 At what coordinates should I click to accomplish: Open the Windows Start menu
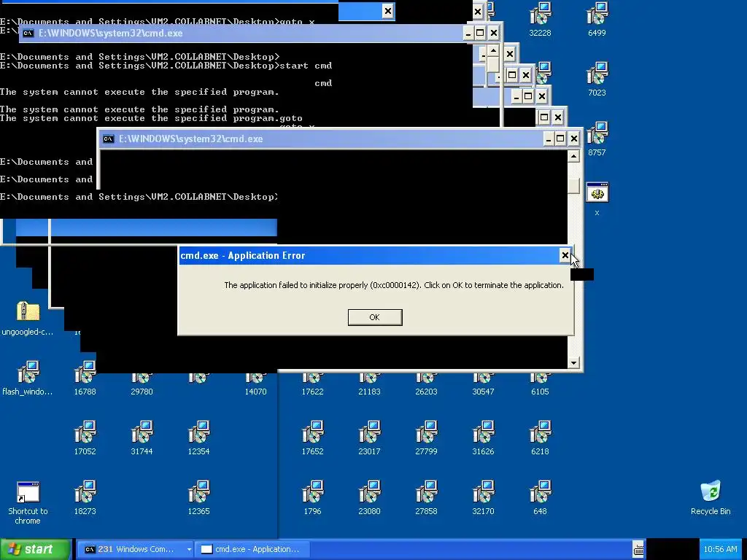pos(35,549)
